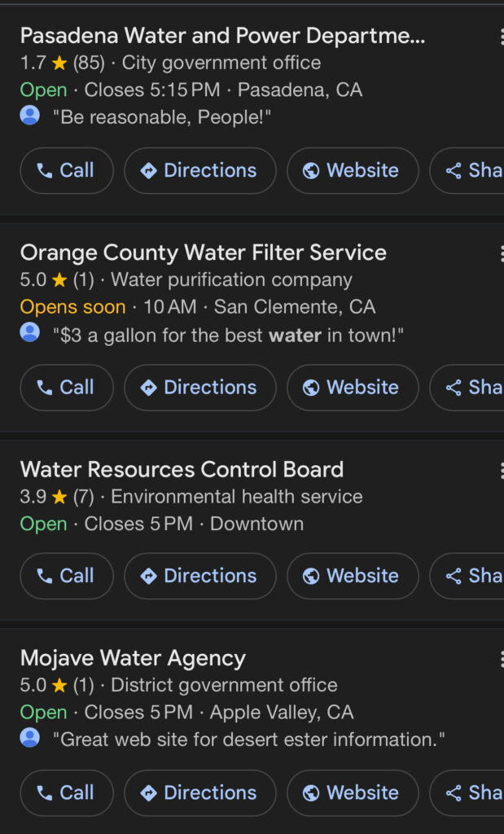Viewport: 504px width, 834px height.
Task: Open Mojave Water Agency listing title
Action: [132, 658]
